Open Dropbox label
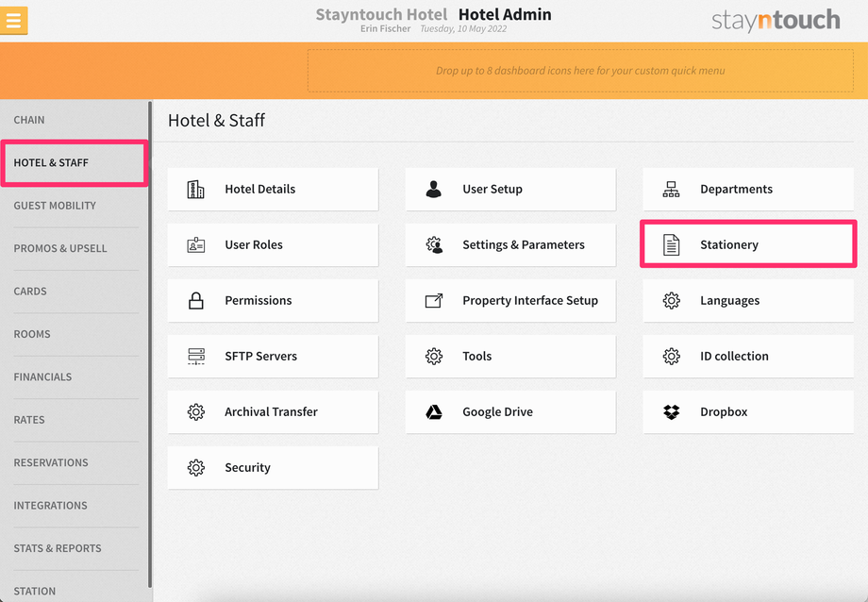Screen dimensions: 868x602 coord(724,412)
